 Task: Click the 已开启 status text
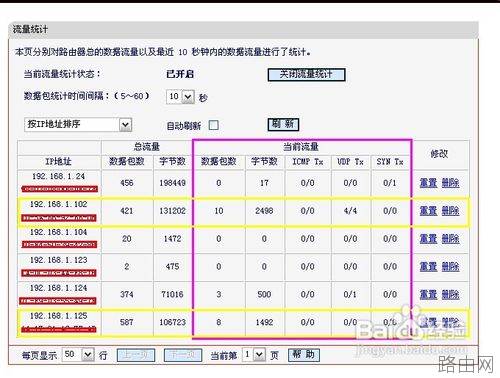point(180,74)
